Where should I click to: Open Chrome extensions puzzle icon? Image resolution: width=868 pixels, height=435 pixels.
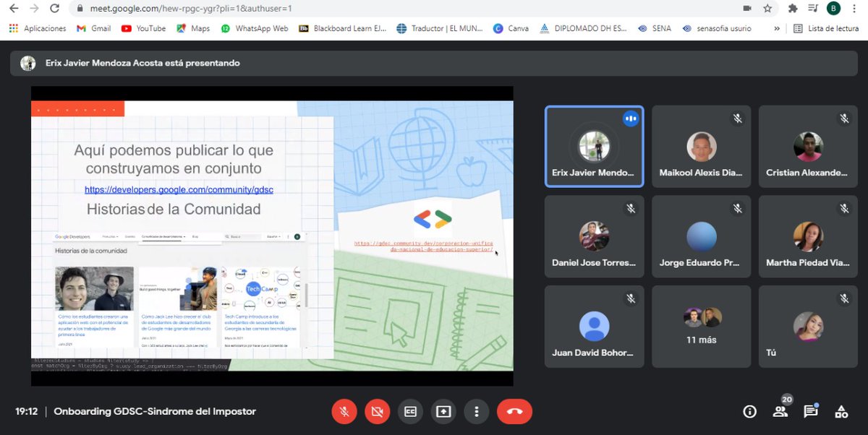coord(793,9)
